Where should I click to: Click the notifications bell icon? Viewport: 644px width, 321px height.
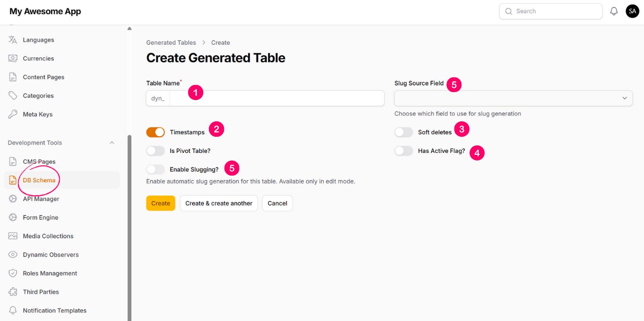pos(614,11)
